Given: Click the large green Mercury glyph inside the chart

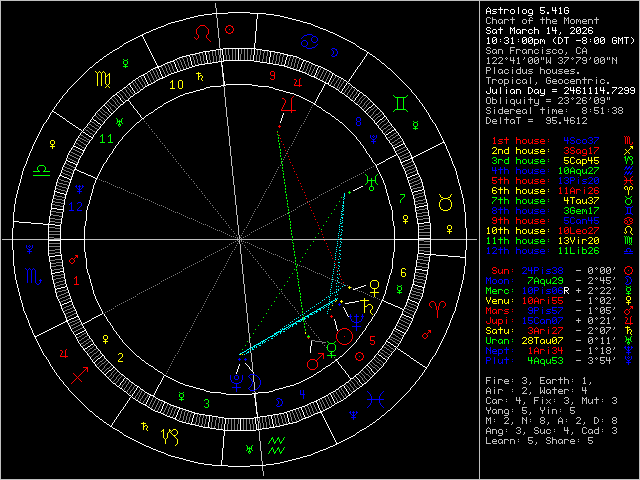Looking at the screenshot, I should tap(332, 350).
